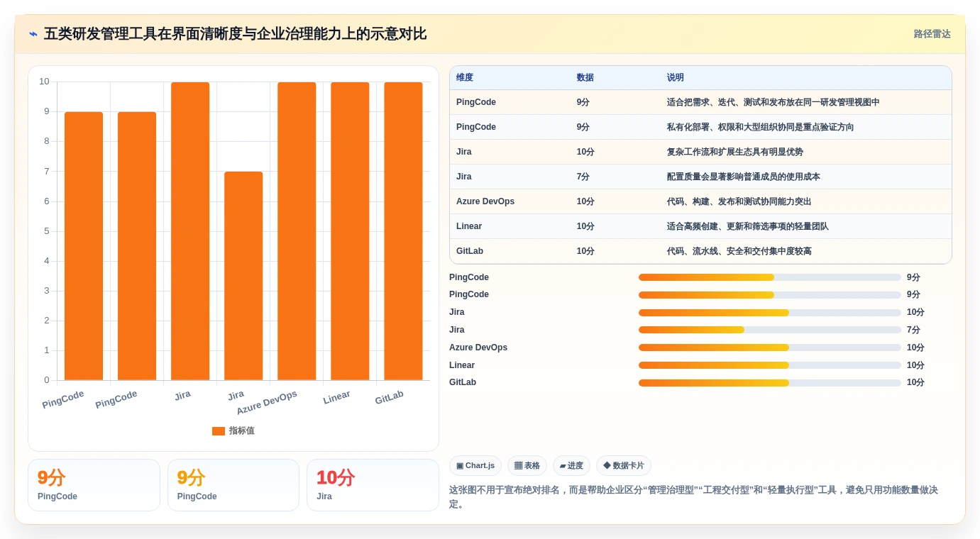The height and width of the screenshot is (539, 980).
Task: Select row text 私有化部署、权限和大型组织协同是重点验证方向
Action: point(761,128)
